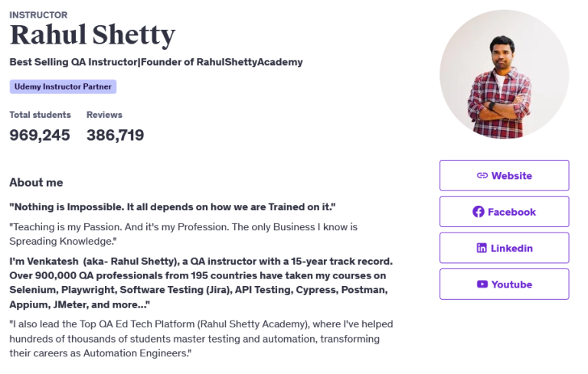Click the Rahul Shetty name heading

[x=92, y=35]
